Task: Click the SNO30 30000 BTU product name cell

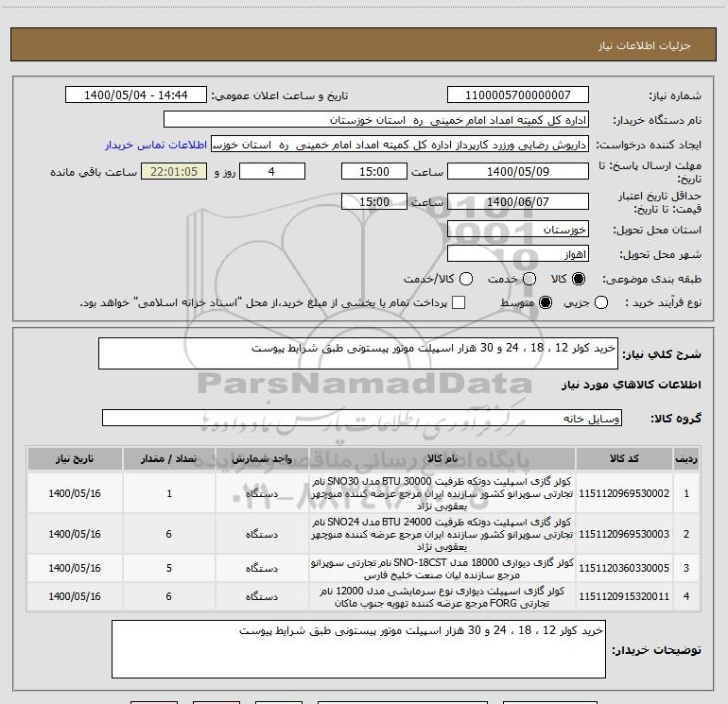Action: (442, 493)
